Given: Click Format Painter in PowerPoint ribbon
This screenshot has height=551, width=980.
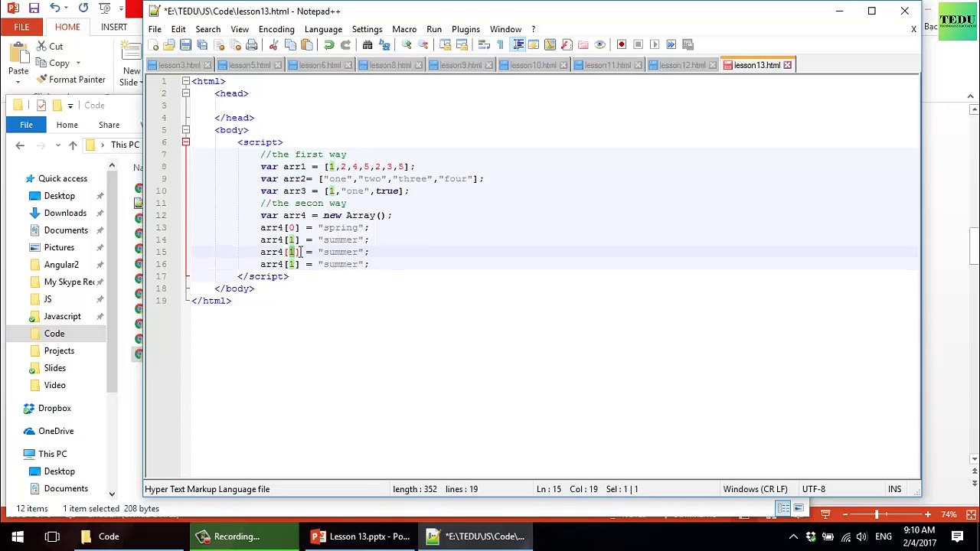Looking at the screenshot, I should [x=71, y=80].
